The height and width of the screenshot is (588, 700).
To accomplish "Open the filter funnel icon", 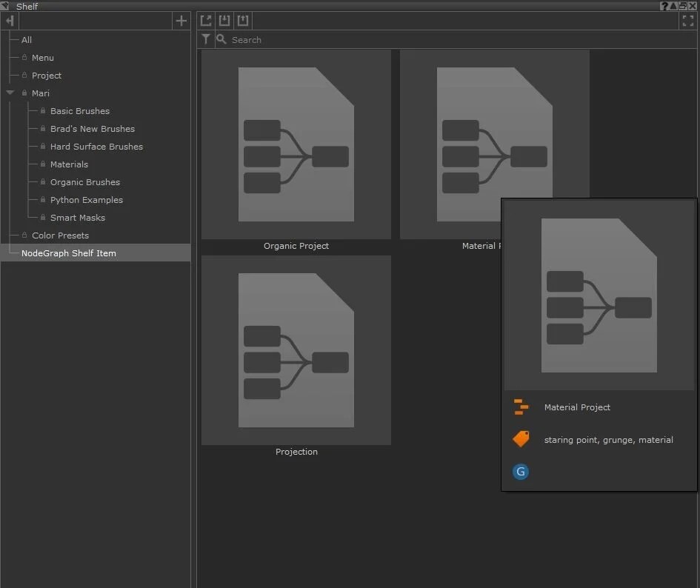I will [x=206, y=39].
